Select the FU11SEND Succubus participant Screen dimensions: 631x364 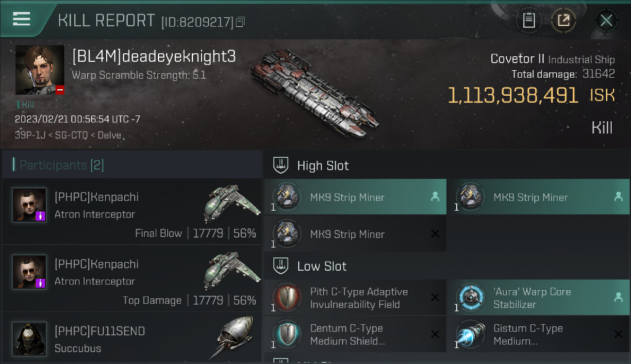(x=132, y=338)
